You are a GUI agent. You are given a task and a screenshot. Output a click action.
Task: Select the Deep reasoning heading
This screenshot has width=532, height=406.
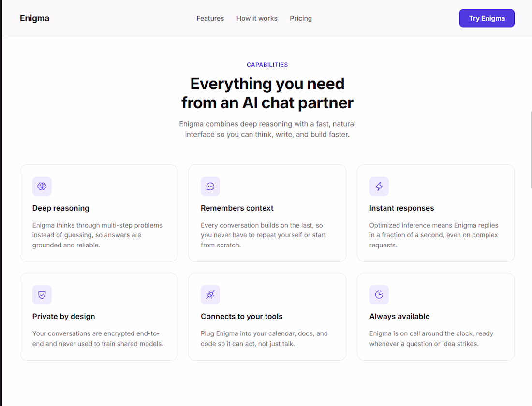(61, 208)
